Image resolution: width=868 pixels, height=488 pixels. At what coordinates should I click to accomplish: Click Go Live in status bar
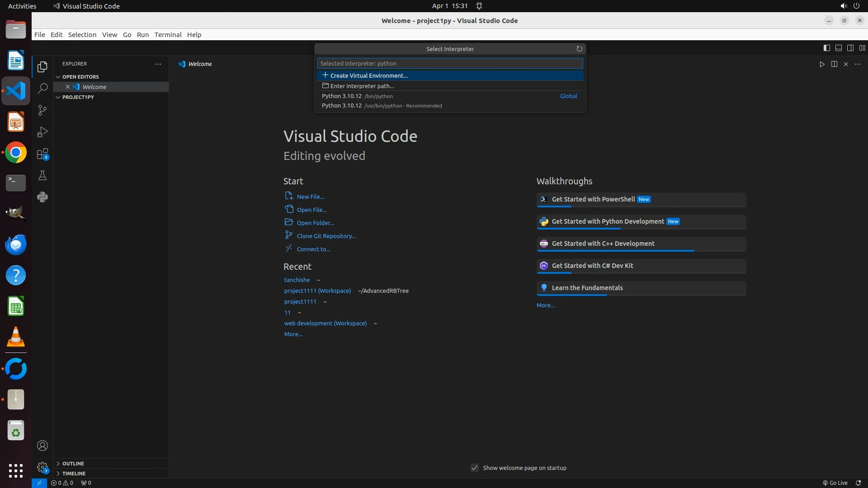(835, 483)
